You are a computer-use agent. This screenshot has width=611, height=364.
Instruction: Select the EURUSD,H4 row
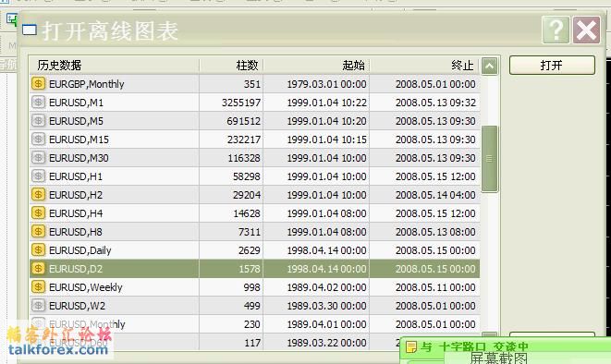click(x=255, y=213)
